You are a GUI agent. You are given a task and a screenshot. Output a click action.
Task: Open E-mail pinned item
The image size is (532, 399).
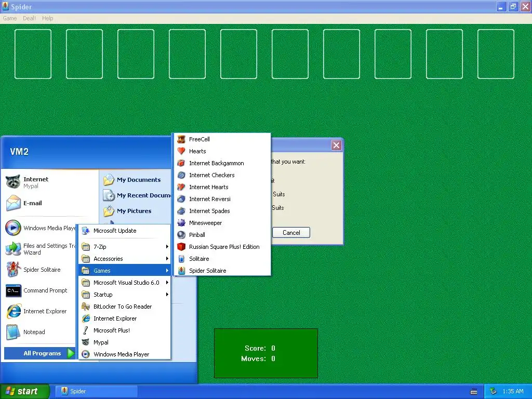50,203
